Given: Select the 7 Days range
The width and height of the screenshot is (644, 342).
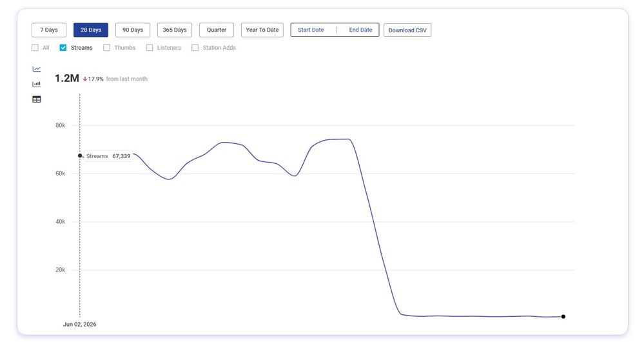Looking at the screenshot, I should 49,30.
